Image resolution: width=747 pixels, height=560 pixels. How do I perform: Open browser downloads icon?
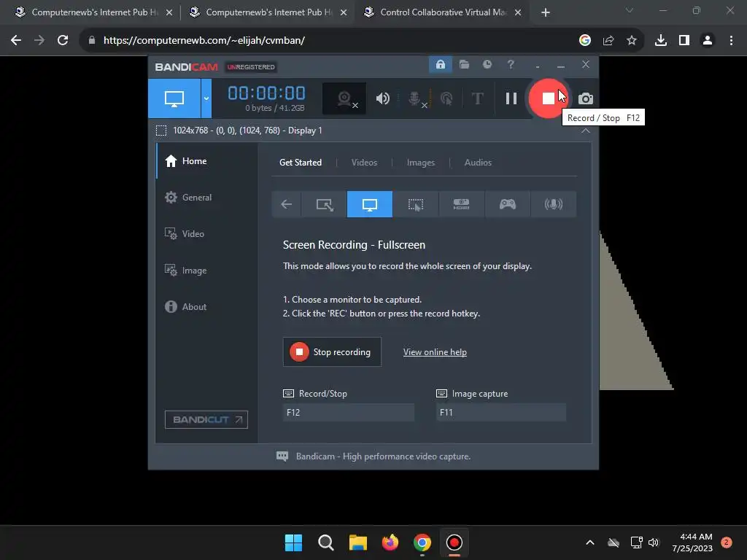click(x=661, y=40)
